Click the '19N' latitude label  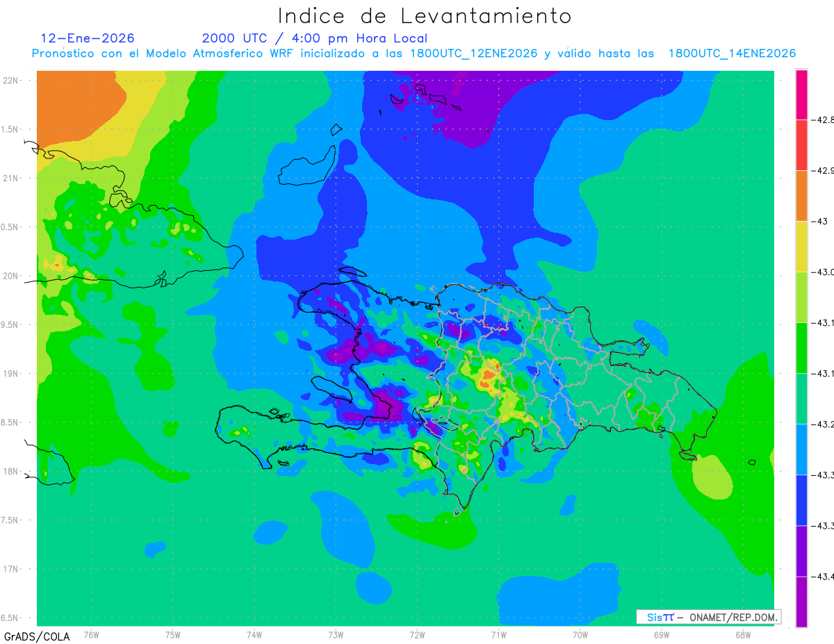[x=11, y=374]
